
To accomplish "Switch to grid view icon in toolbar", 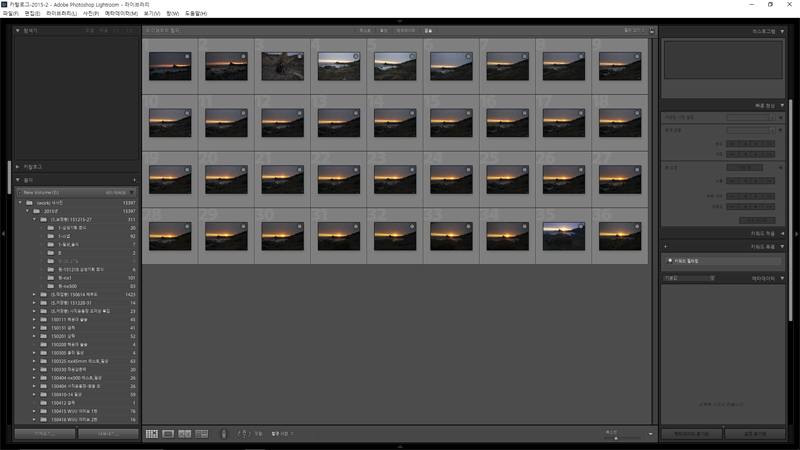I will [x=152, y=434].
